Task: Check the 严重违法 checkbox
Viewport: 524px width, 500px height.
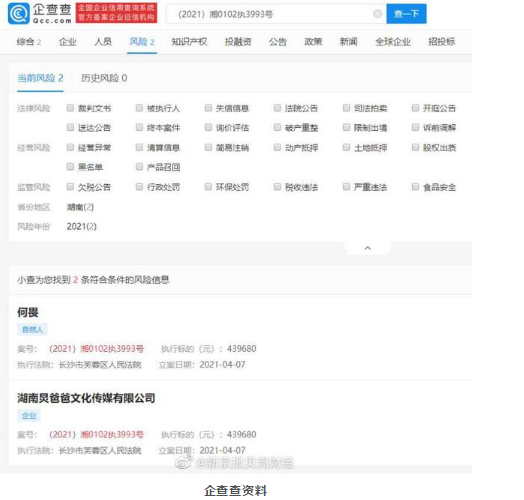Action: click(x=346, y=186)
